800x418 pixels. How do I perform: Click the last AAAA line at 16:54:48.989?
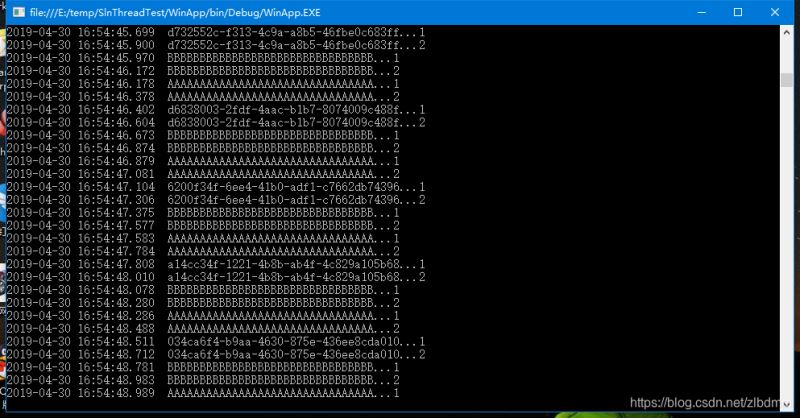[203, 393]
